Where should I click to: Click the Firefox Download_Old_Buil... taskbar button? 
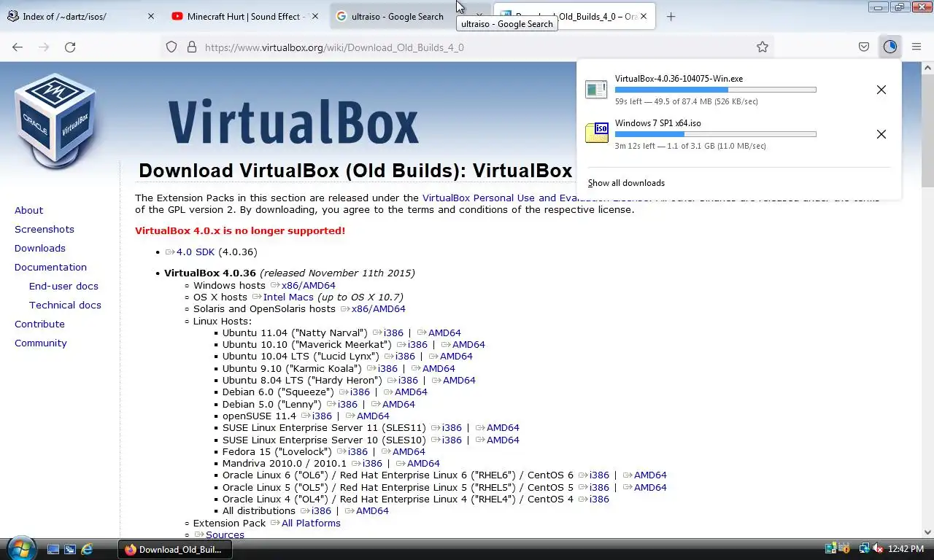(175, 550)
